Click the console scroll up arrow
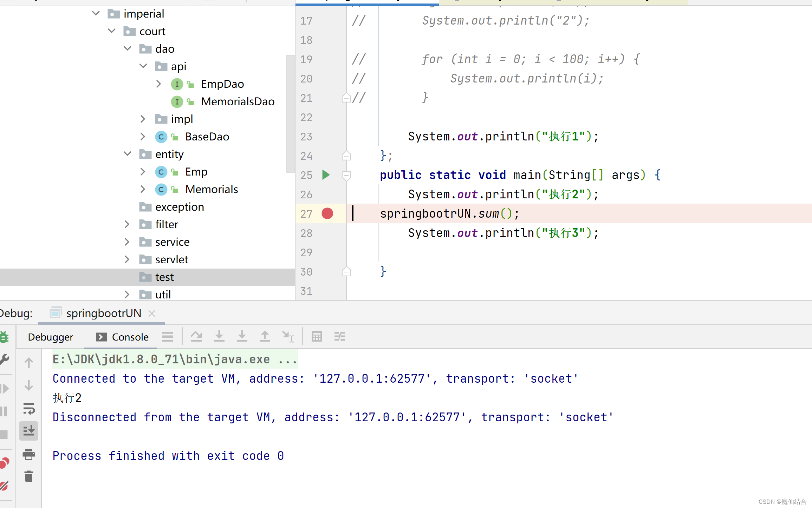Image resolution: width=812 pixels, height=508 pixels. click(29, 363)
